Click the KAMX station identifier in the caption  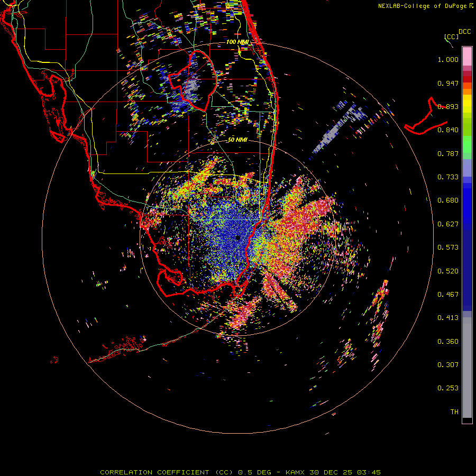click(295, 472)
